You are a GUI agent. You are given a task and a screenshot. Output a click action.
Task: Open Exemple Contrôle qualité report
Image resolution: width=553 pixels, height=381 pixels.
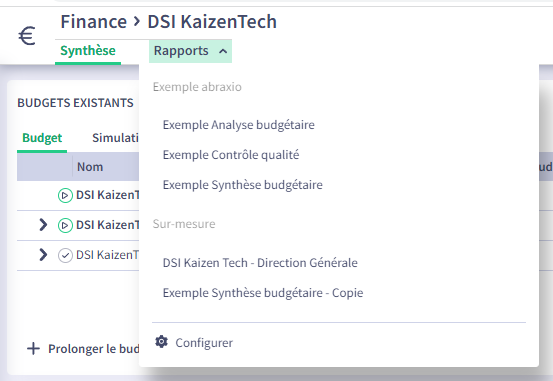pos(231,155)
